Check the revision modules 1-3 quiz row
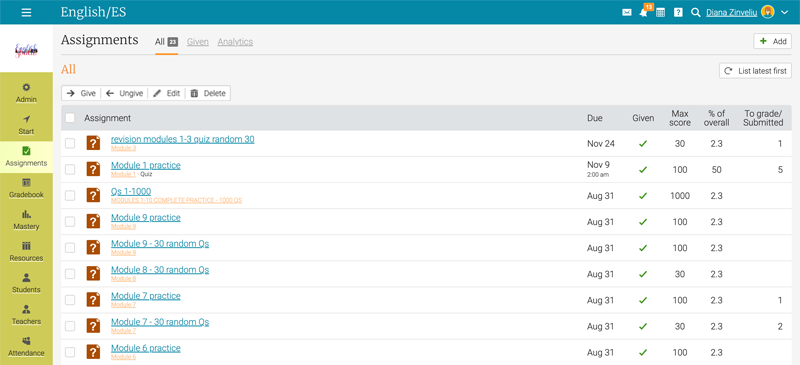The height and width of the screenshot is (365, 800). tap(70, 143)
